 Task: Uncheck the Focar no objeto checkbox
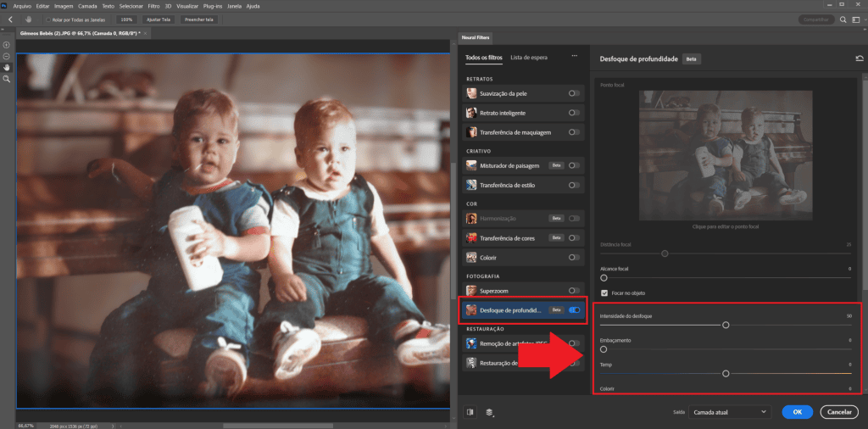coord(604,292)
